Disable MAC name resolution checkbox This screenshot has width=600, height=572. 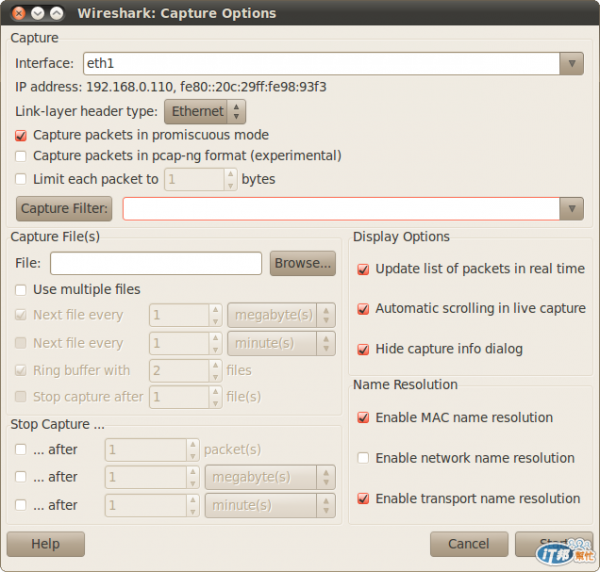click(363, 417)
